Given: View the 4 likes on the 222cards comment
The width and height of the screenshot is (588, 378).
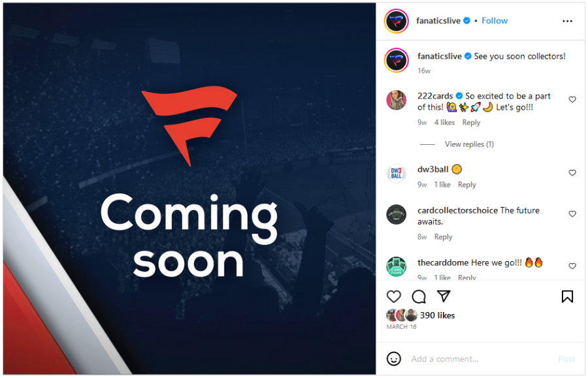Looking at the screenshot, I should (444, 123).
